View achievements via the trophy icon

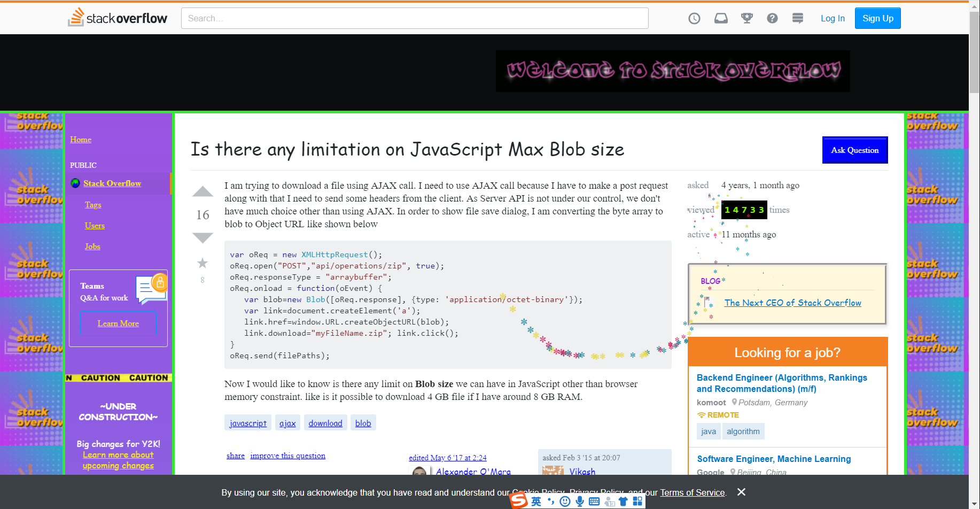point(746,18)
